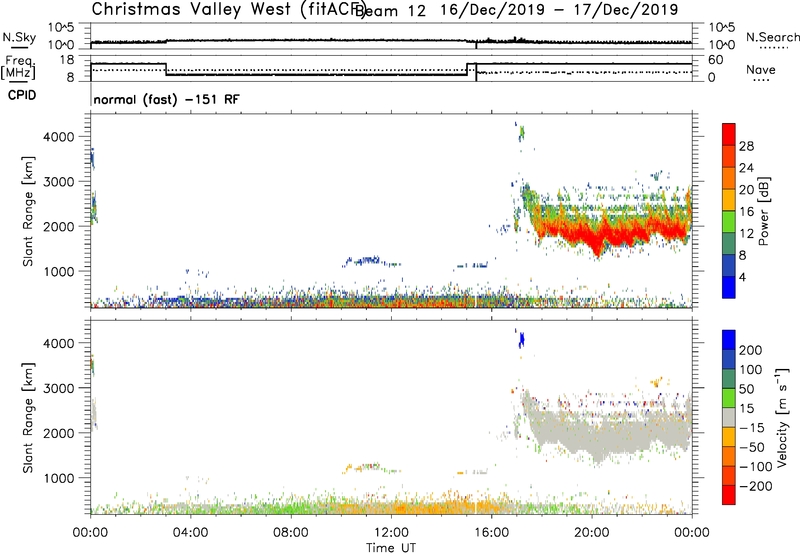800x554 pixels.
Task: Click the '04:00' time tick label
Action: point(191,533)
